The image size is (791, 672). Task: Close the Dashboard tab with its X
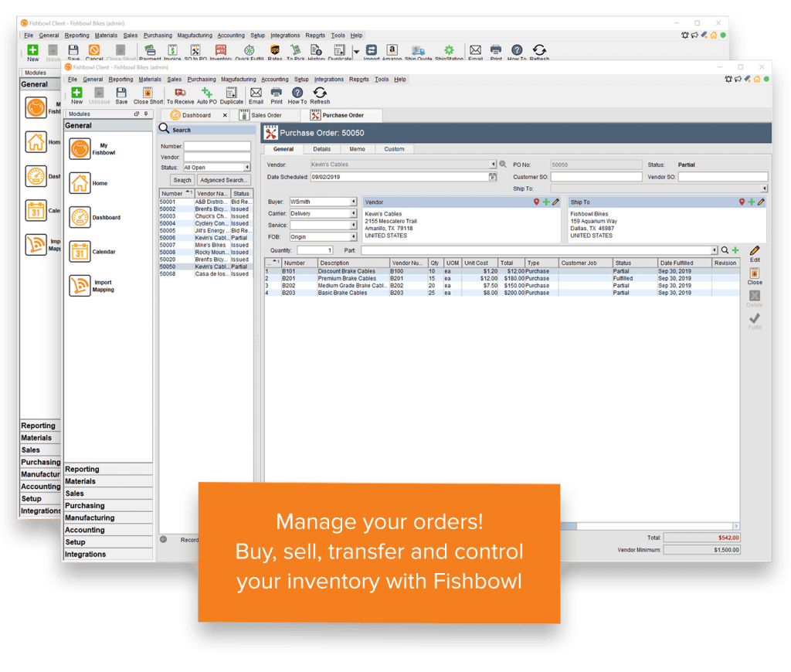[225, 116]
